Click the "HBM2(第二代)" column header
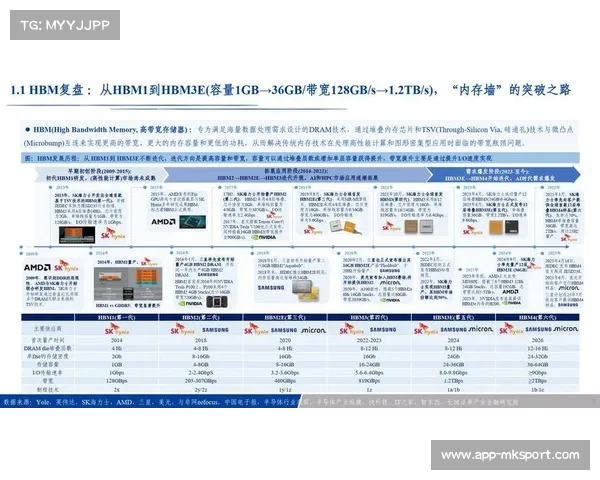 pyautogui.click(x=201, y=317)
